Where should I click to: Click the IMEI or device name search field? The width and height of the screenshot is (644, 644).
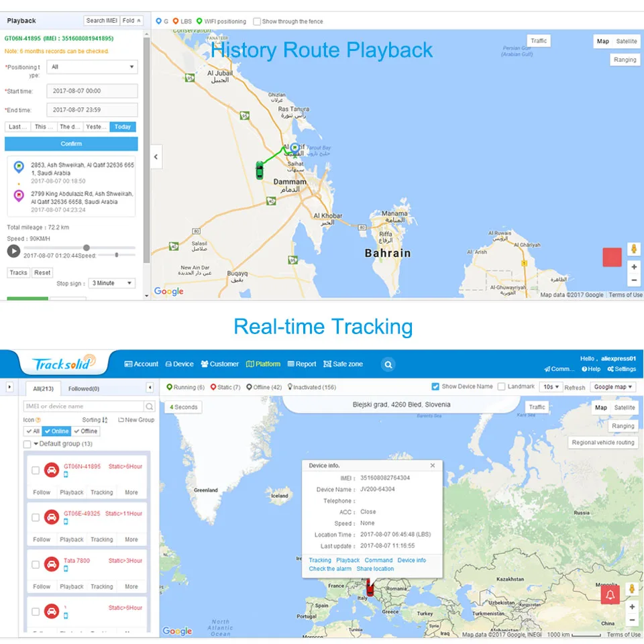[x=84, y=407]
